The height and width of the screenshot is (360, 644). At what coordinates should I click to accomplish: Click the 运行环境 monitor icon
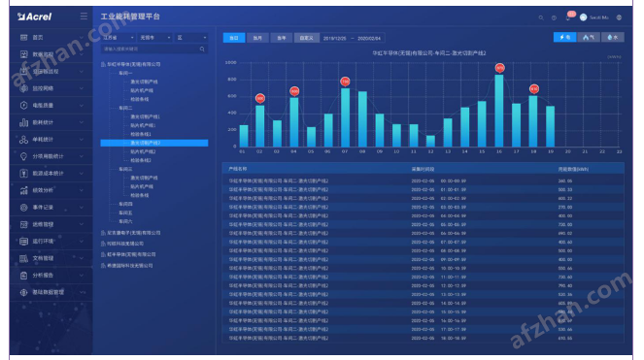pyautogui.click(x=24, y=242)
